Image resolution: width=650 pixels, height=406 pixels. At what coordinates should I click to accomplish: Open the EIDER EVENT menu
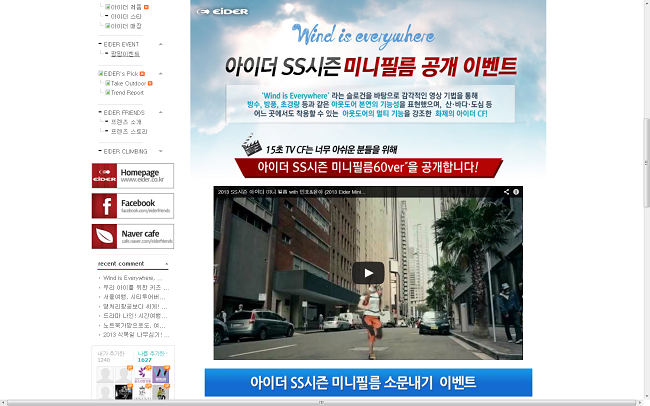click(121, 44)
